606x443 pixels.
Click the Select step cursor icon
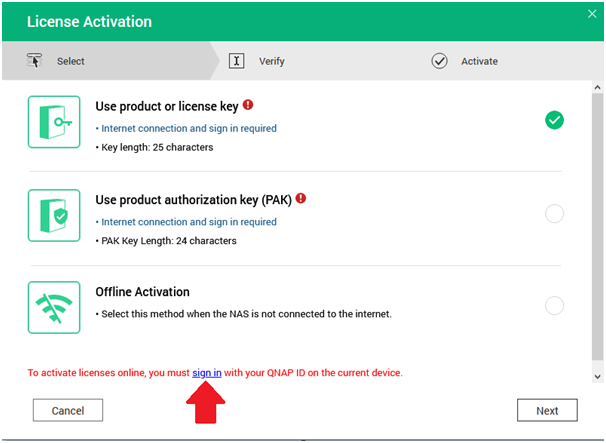click(x=35, y=61)
